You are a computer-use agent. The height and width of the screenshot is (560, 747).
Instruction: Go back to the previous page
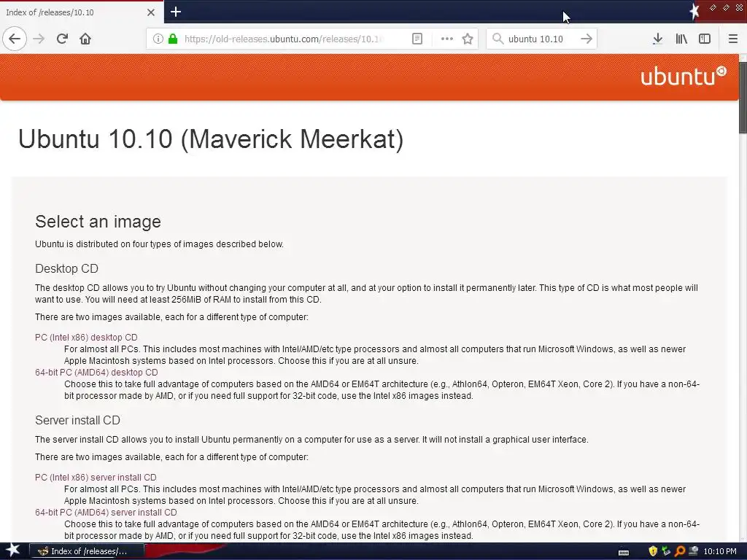click(x=15, y=39)
